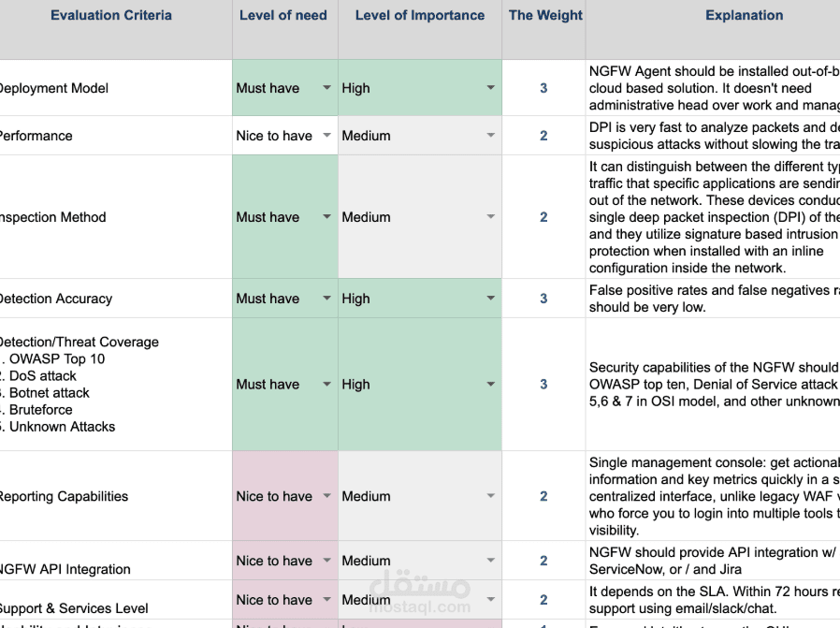This screenshot has width=840, height=628.
Task: Select the Level of need column header
Action: tap(283, 15)
